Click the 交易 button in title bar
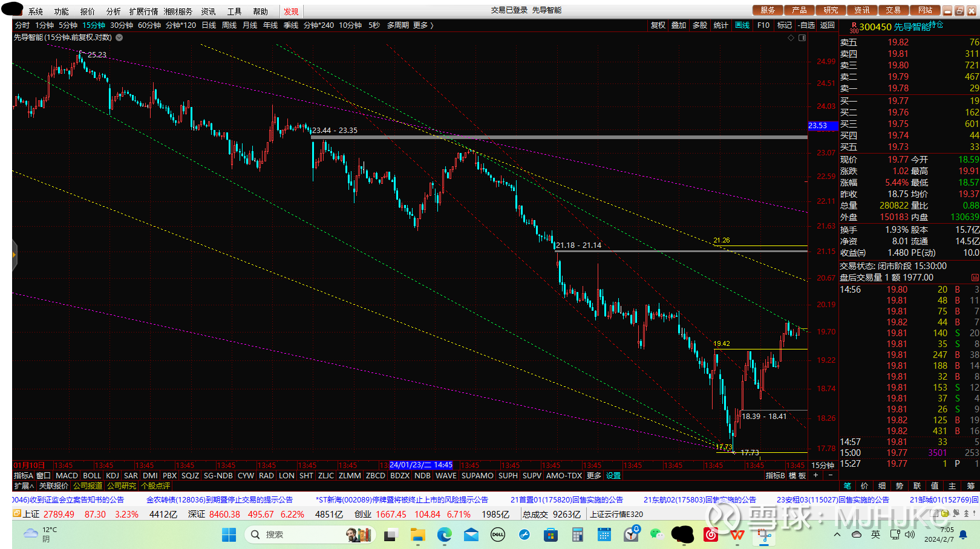 click(893, 10)
